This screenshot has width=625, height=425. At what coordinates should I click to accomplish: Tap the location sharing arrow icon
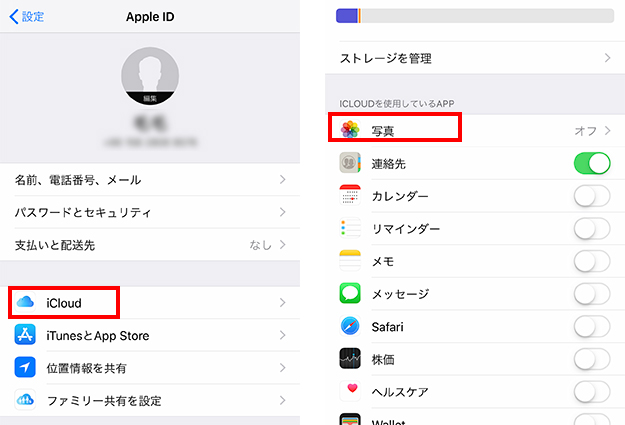25,367
